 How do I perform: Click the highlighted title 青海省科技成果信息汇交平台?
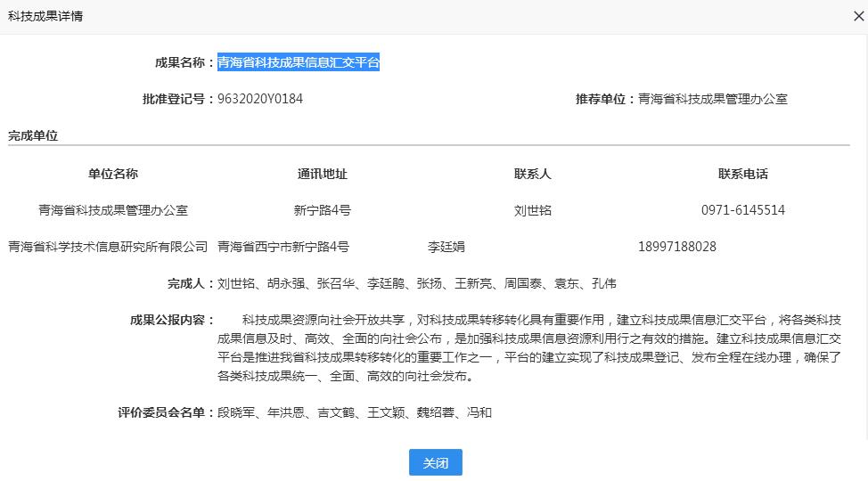299,62
